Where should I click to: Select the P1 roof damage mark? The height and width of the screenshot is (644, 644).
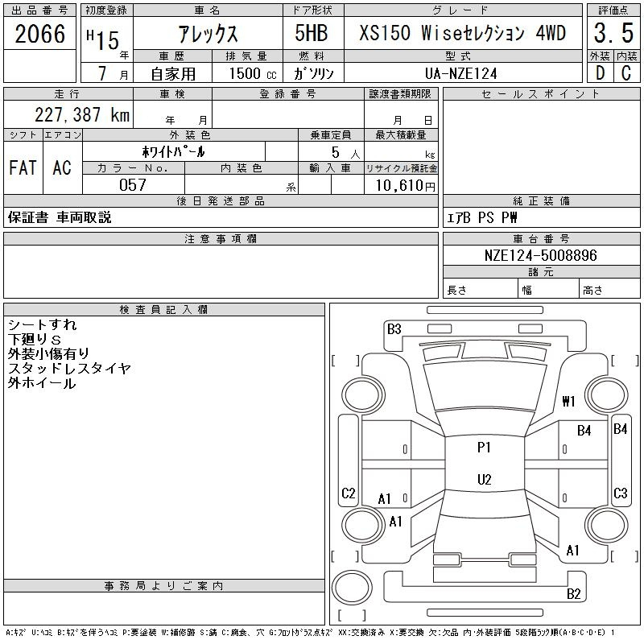tap(484, 447)
